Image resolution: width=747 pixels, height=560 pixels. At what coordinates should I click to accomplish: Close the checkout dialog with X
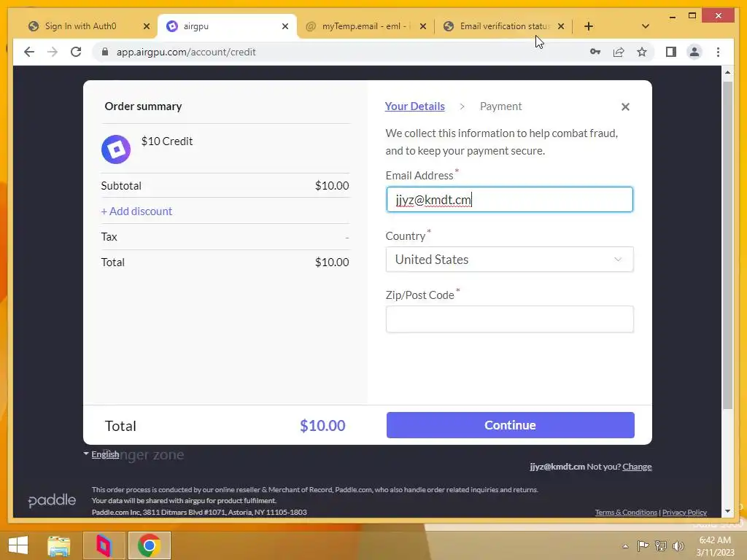(625, 106)
